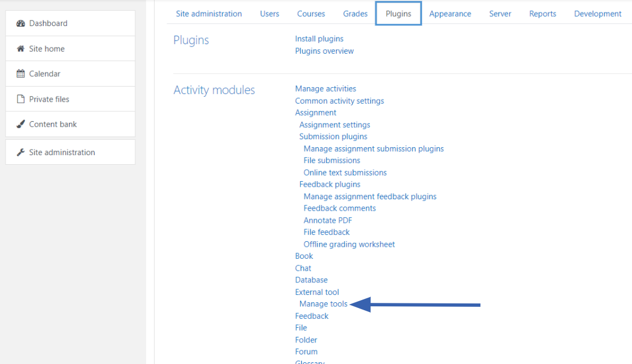
Task: Switch to the Reports tab
Action: 543,14
